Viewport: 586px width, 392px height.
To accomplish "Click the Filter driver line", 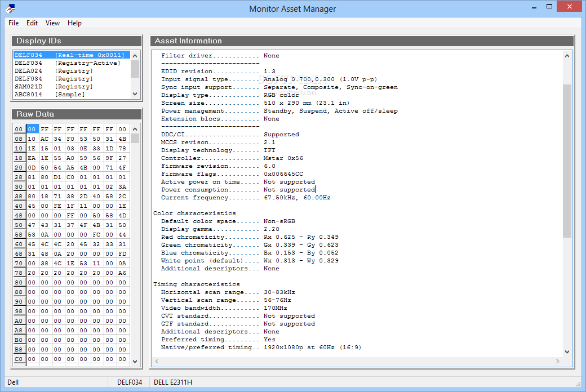I will 220,56.
